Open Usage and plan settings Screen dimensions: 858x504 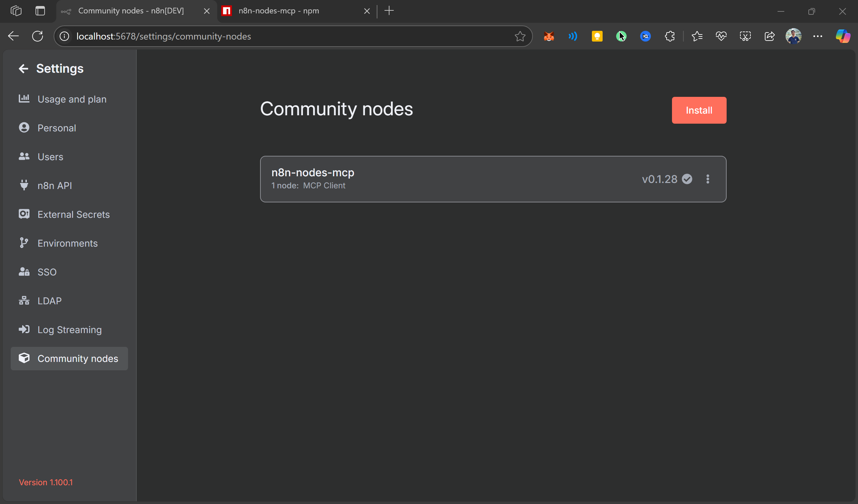tap(69, 99)
